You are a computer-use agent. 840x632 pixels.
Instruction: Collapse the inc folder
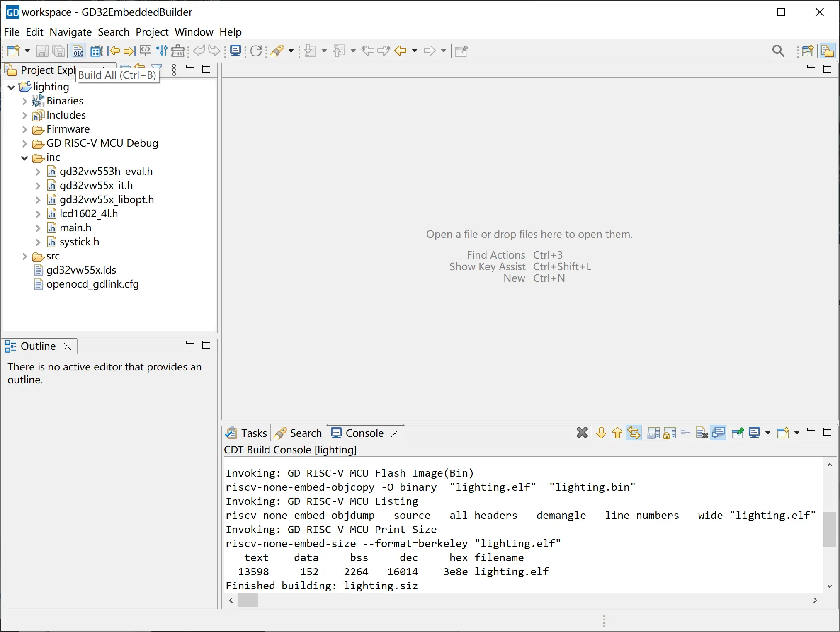pos(24,158)
